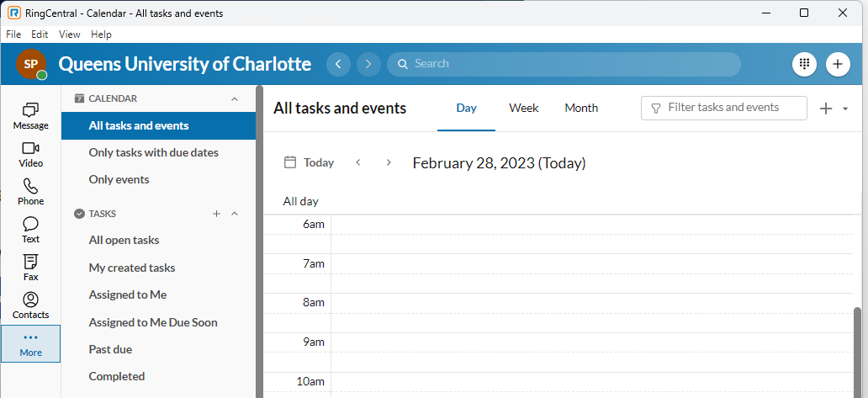Click the 7am time slot
The width and height of the screenshot is (868, 398).
[592, 273]
